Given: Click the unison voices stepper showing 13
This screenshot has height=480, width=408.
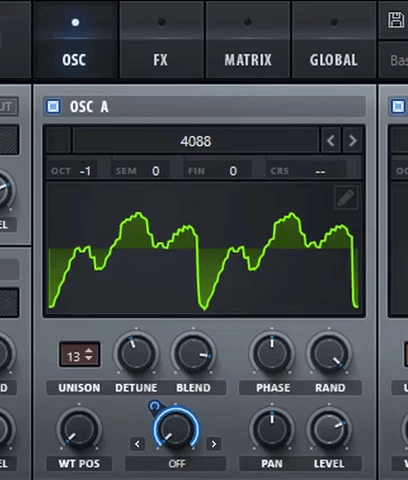Looking at the screenshot, I should pyautogui.click(x=80, y=354).
